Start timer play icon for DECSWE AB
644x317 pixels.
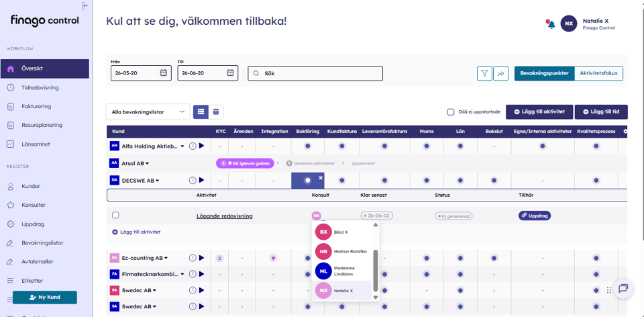(201, 180)
